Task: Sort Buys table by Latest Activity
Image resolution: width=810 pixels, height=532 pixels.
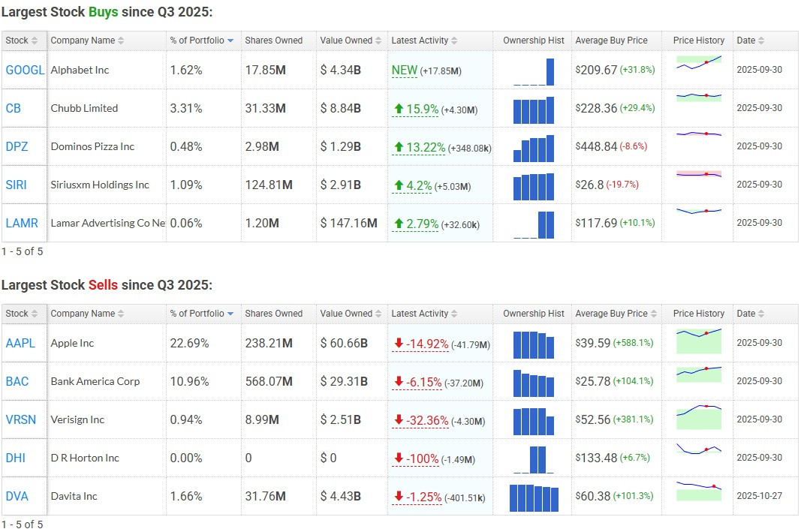Action: click(x=420, y=41)
